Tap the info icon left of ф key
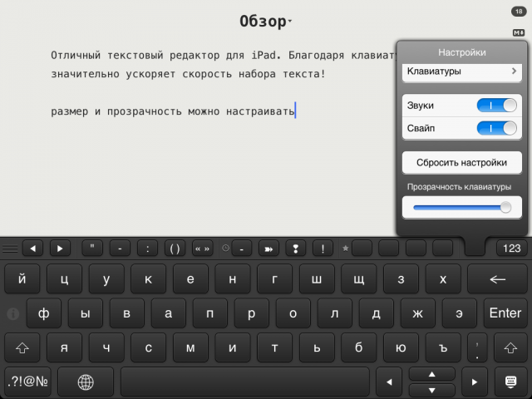This screenshot has width=532, height=399. tap(13, 313)
